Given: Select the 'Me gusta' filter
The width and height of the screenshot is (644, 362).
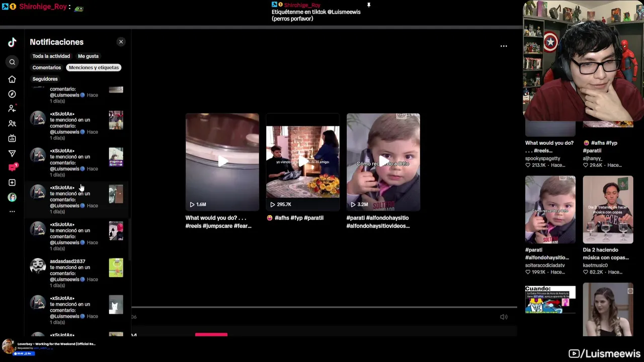Looking at the screenshot, I should [88, 56].
